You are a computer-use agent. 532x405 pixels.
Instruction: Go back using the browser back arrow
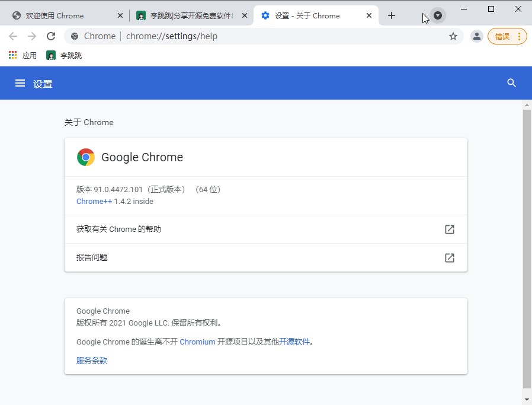pyautogui.click(x=13, y=36)
